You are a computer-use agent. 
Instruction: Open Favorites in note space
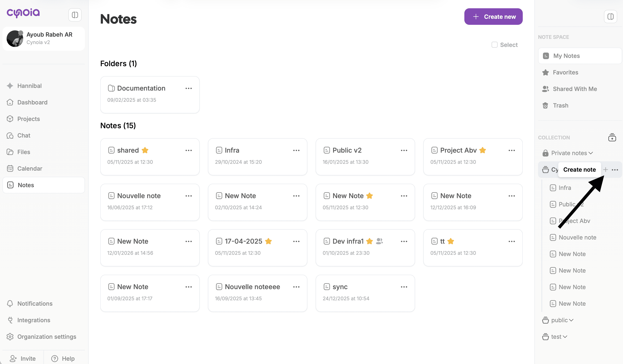pyautogui.click(x=565, y=72)
